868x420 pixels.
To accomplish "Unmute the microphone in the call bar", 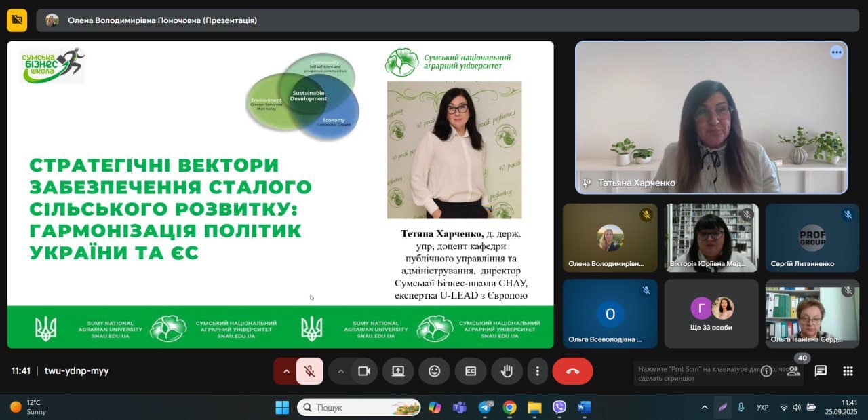I will pyautogui.click(x=310, y=371).
